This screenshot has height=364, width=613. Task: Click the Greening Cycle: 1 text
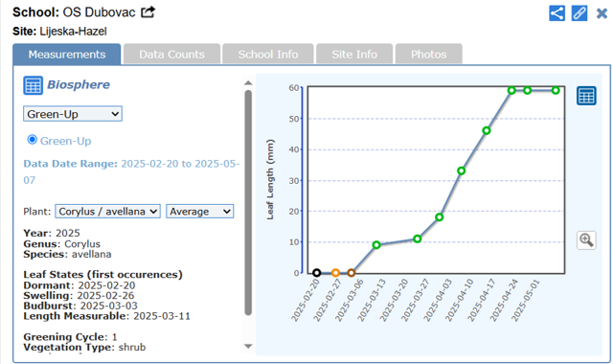pyautogui.click(x=70, y=337)
